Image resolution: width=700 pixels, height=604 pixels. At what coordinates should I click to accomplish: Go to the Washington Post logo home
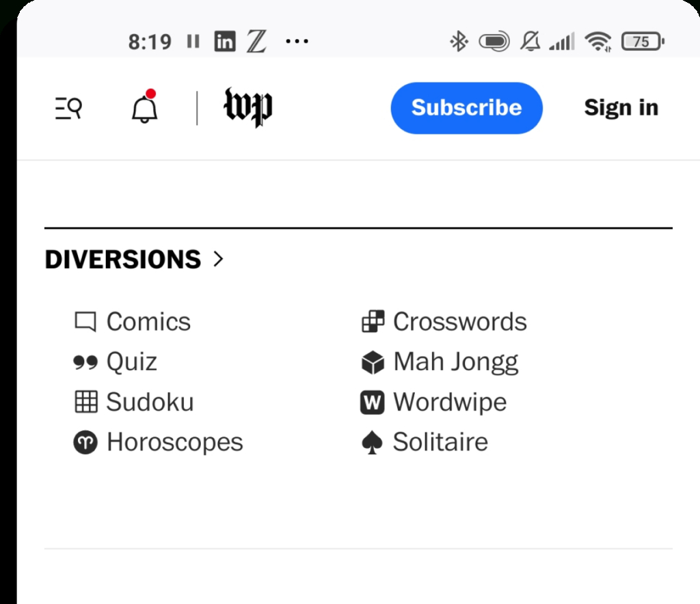click(248, 107)
